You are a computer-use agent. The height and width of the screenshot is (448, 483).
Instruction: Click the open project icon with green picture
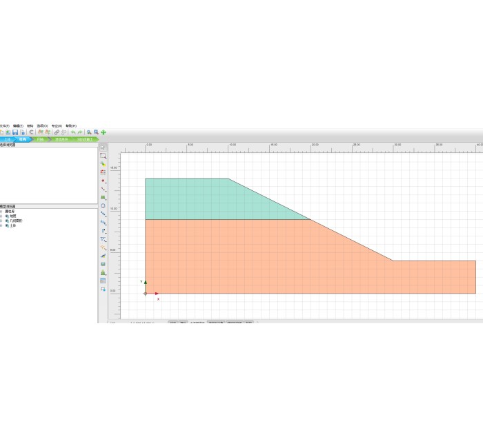8,132
